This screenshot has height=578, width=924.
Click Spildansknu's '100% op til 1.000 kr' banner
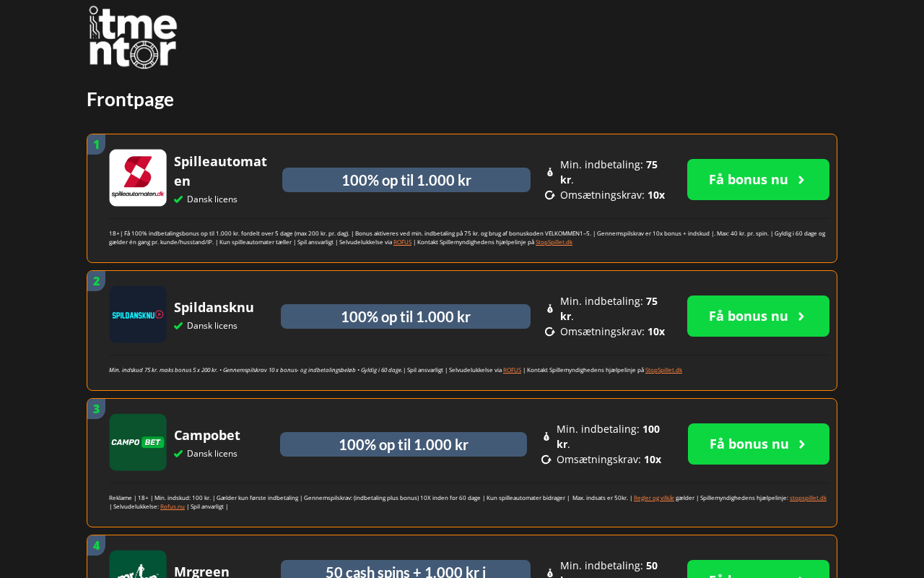coord(406,316)
